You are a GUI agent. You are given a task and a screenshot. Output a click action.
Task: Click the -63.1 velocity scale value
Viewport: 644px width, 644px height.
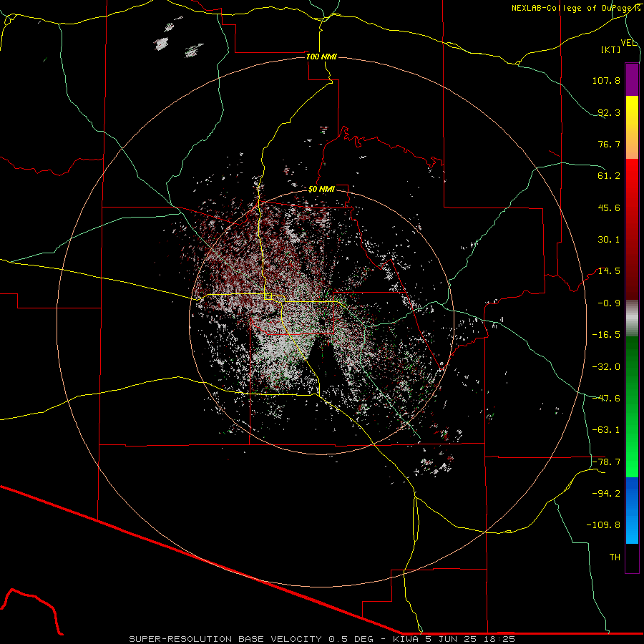pyautogui.click(x=606, y=430)
